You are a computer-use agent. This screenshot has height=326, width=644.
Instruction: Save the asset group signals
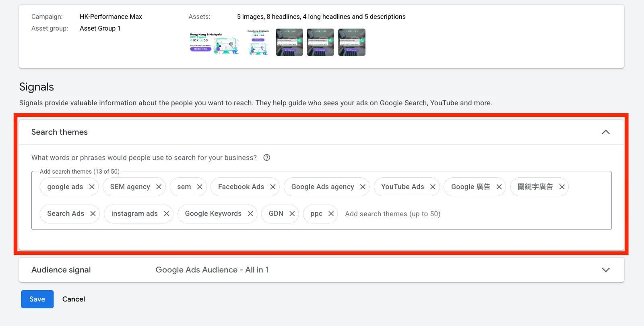coord(37,299)
